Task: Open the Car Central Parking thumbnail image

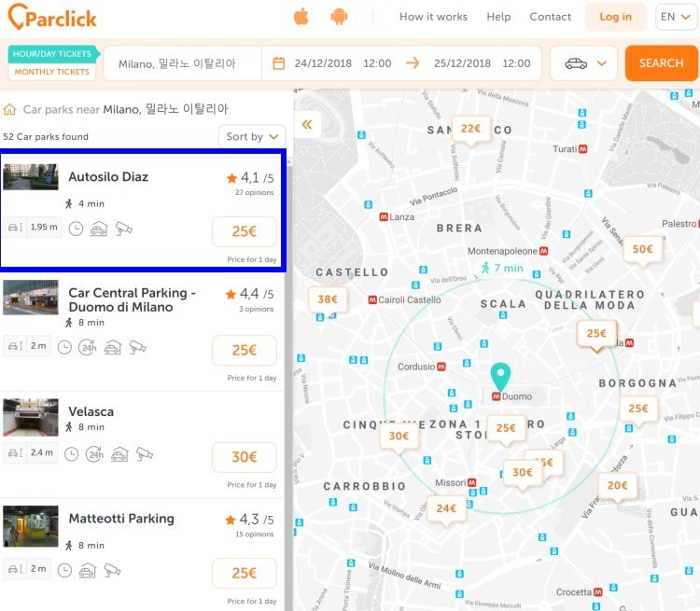Action: click(31, 298)
